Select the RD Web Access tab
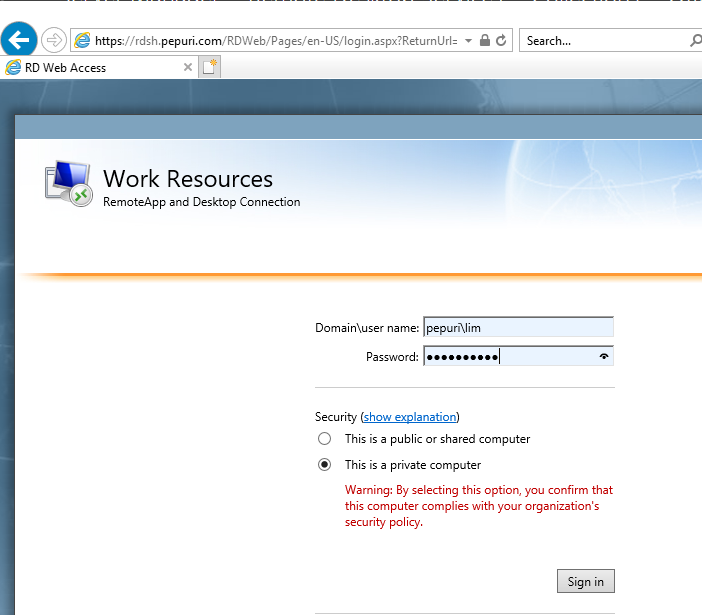Image resolution: width=702 pixels, height=615 pixels. (99, 68)
